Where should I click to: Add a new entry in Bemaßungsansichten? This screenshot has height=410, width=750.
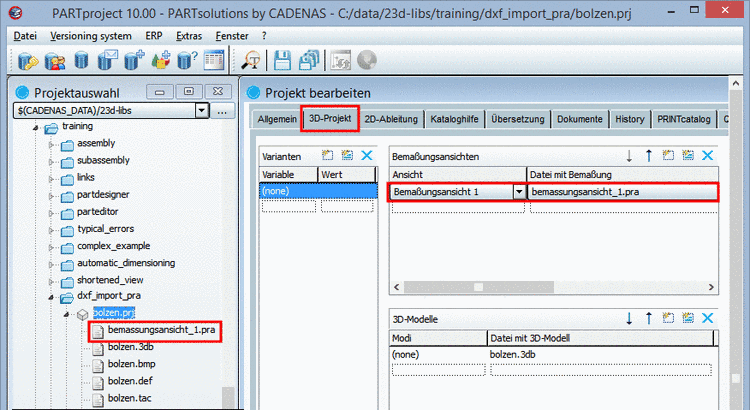668,155
